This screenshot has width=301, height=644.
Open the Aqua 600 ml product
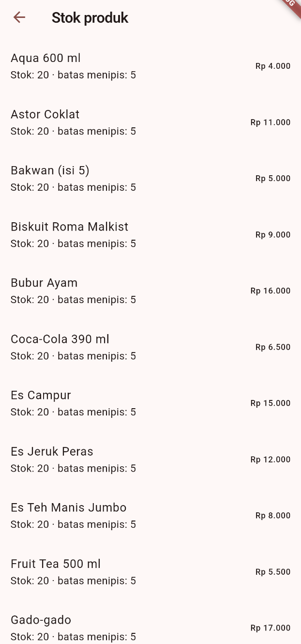click(x=46, y=59)
